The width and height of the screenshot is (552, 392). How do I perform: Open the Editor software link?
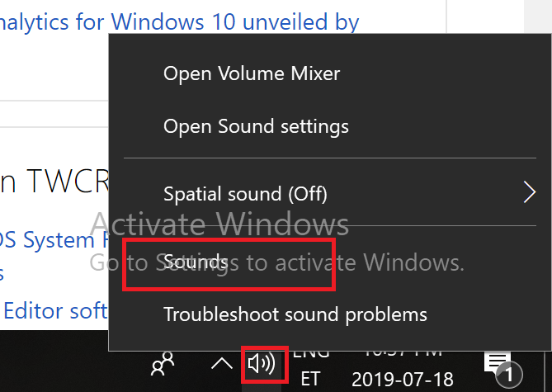[55, 311]
